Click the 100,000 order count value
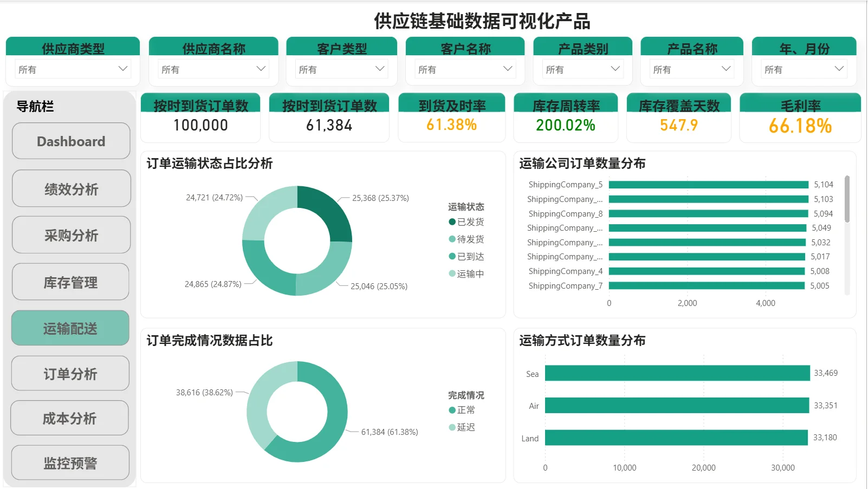Viewport: 868px width, 489px height. pyautogui.click(x=200, y=125)
